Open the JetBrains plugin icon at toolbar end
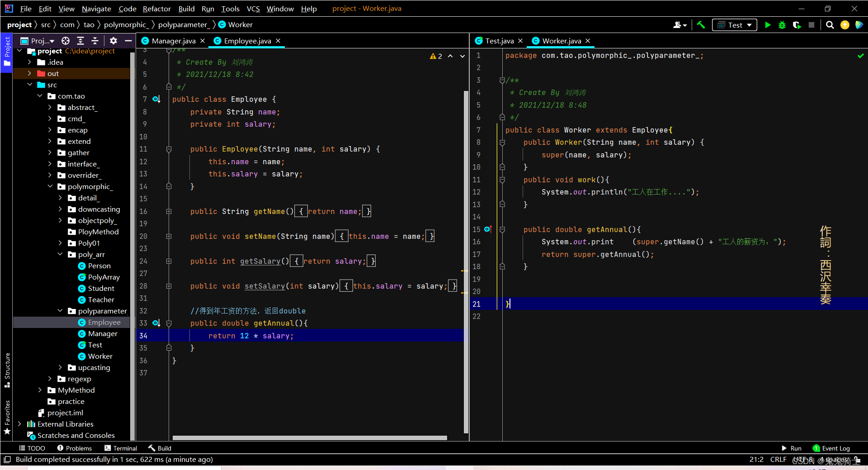 pos(859,25)
